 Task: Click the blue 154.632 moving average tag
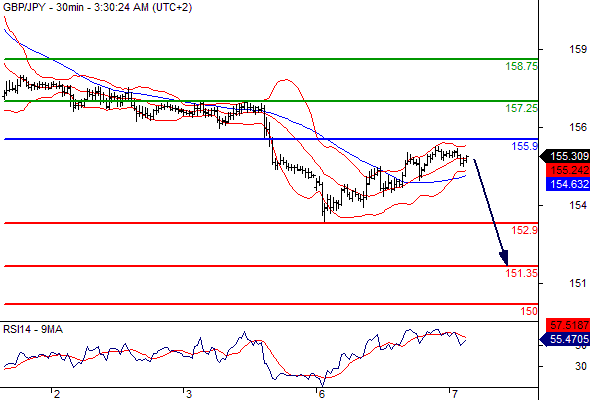point(568,184)
